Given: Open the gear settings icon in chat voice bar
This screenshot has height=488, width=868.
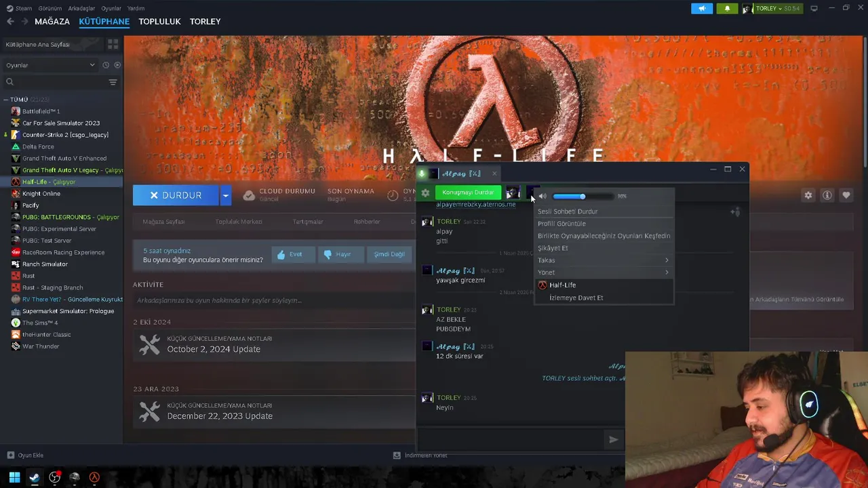Looking at the screenshot, I should click(425, 193).
